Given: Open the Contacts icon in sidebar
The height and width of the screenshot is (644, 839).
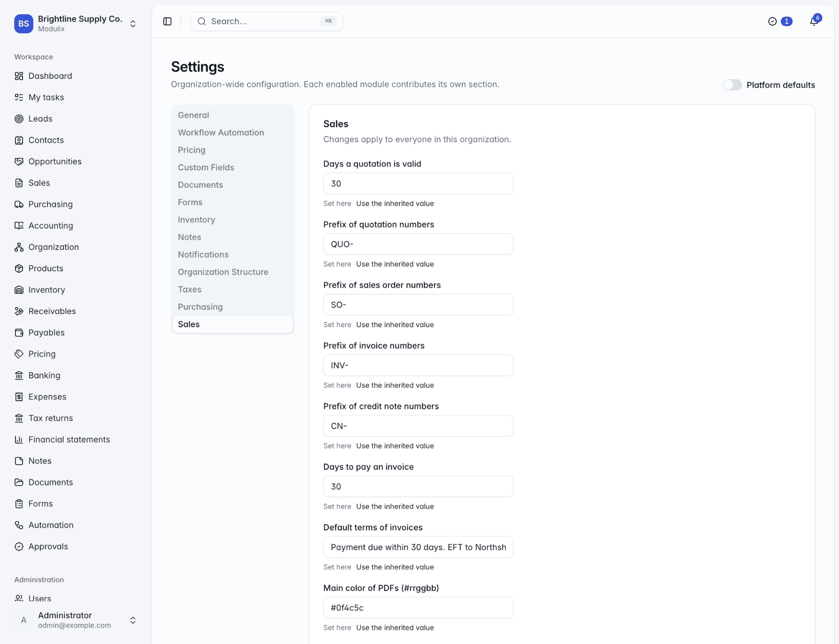Looking at the screenshot, I should coord(19,140).
